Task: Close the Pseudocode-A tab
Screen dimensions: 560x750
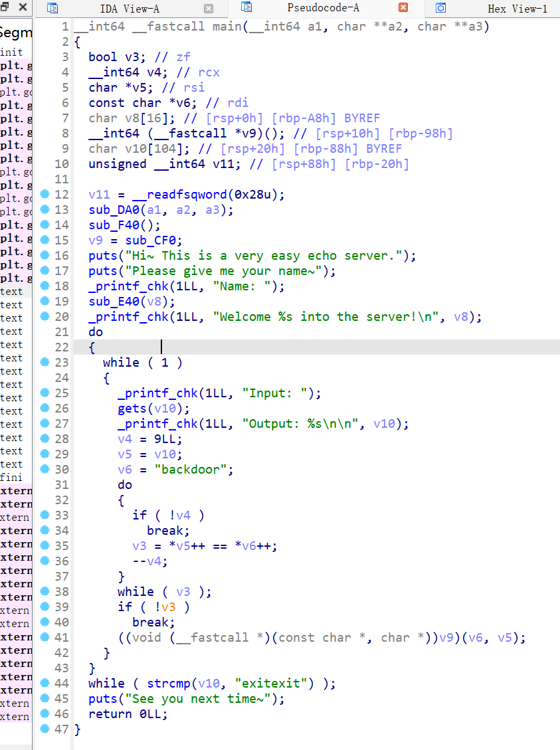Action: [403, 8]
